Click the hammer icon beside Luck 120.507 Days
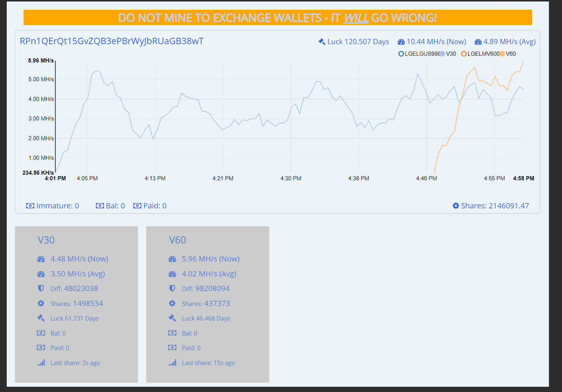This screenshot has width=562, height=392. pos(322,42)
